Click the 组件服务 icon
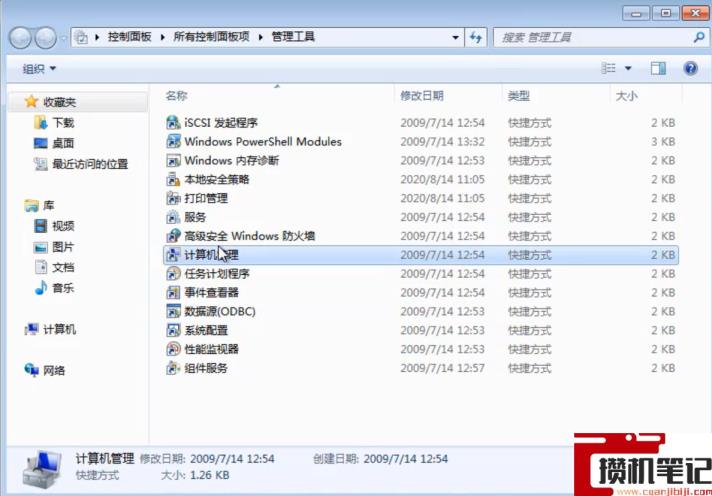712x496 pixels. click(x=173, y=368)
